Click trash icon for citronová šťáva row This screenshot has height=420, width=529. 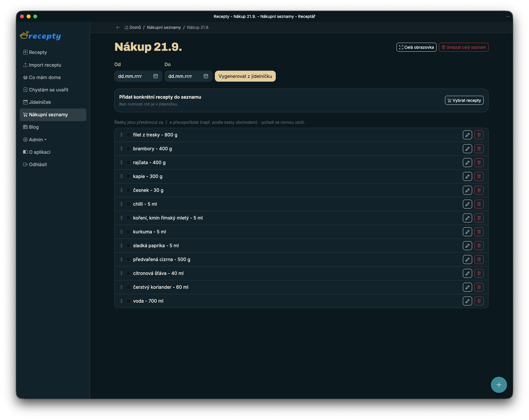click(479, 273)
